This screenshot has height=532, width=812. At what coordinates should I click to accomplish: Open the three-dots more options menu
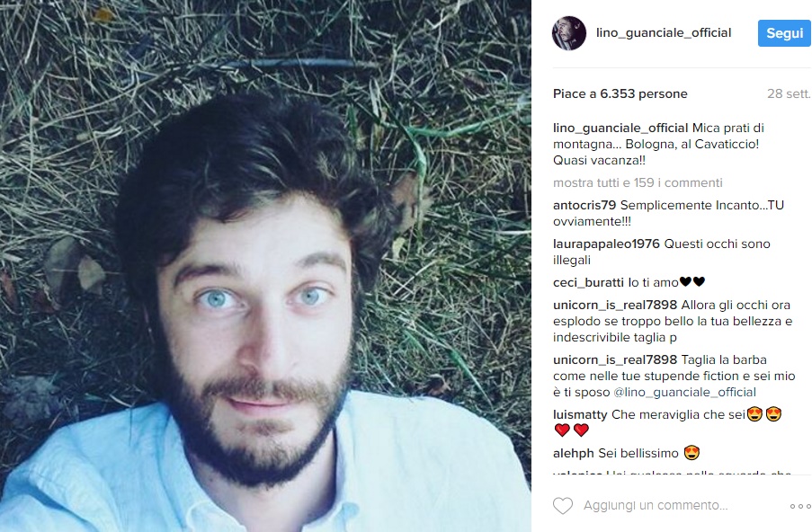point(800,506)
